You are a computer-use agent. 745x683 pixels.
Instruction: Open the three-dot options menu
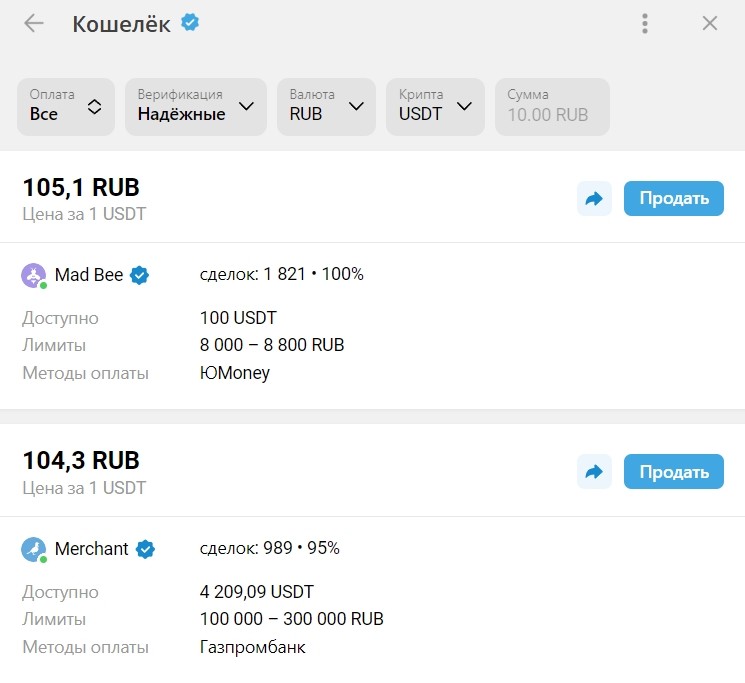pos(646,24)
